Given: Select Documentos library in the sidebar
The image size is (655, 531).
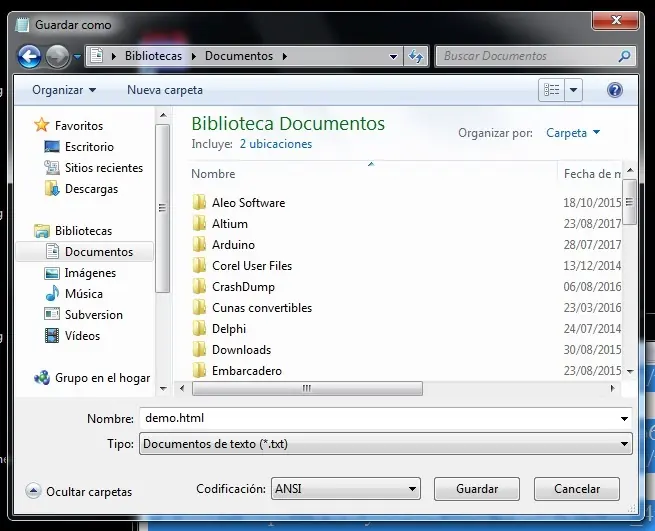Looking at the screenshot, I should pos(85,252).
